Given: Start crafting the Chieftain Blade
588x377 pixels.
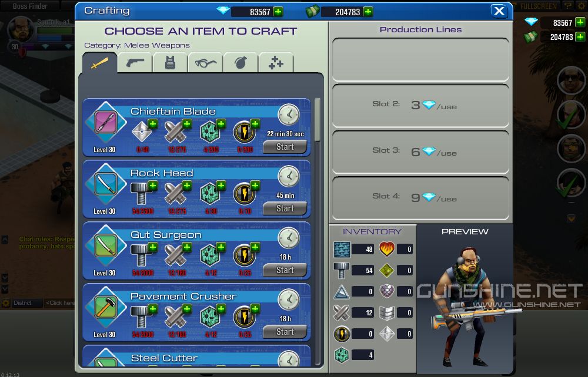Looking at the screenshot, I should [x=285, y=147].
